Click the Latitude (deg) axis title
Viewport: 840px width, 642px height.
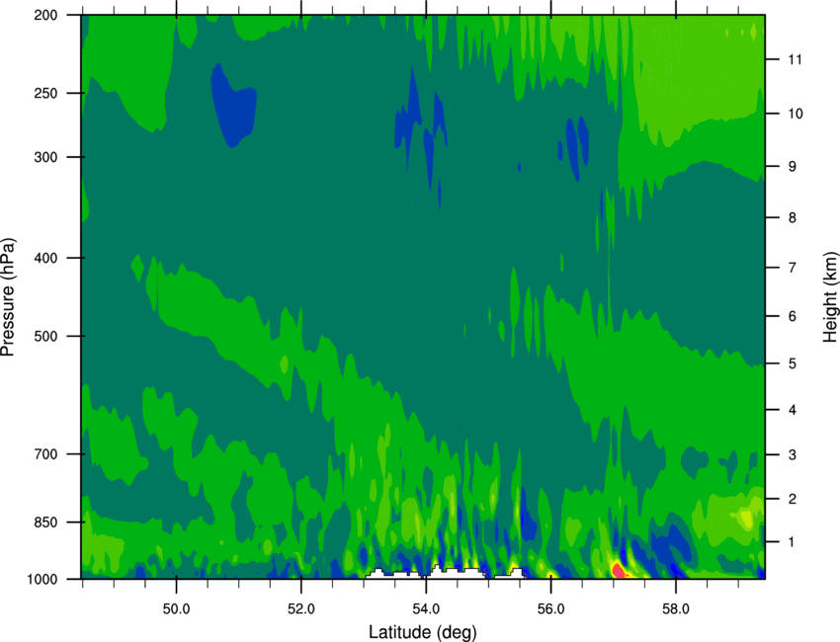pos(423,632)
